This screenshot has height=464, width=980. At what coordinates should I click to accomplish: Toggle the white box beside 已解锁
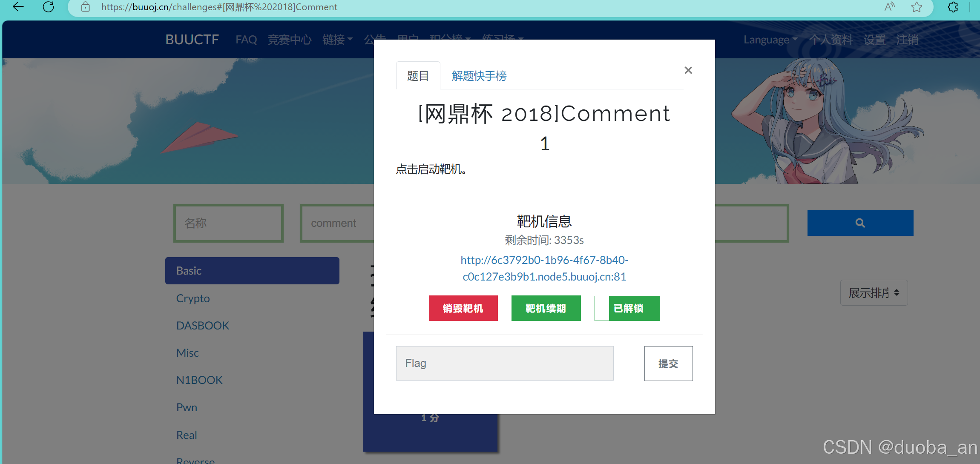point(601,308)
